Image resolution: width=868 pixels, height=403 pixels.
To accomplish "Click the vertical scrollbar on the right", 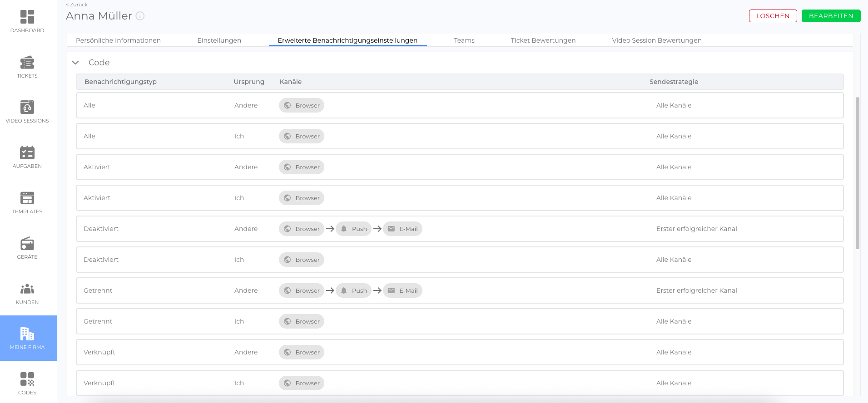I will point(857,172).
